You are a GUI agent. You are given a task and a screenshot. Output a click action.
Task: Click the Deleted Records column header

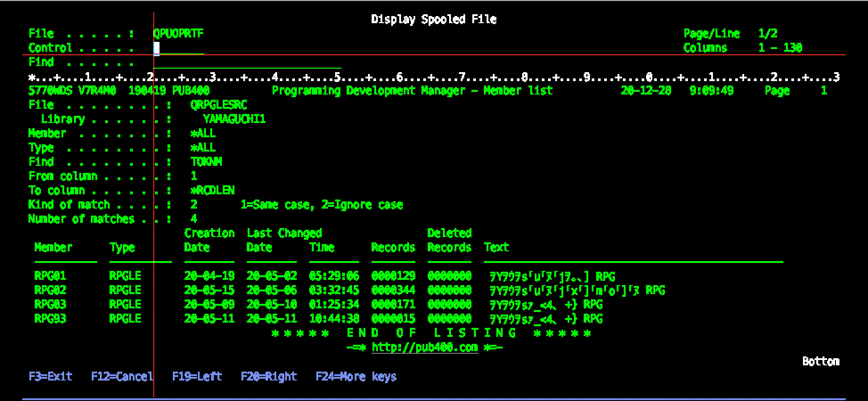[x=449, y=240]
